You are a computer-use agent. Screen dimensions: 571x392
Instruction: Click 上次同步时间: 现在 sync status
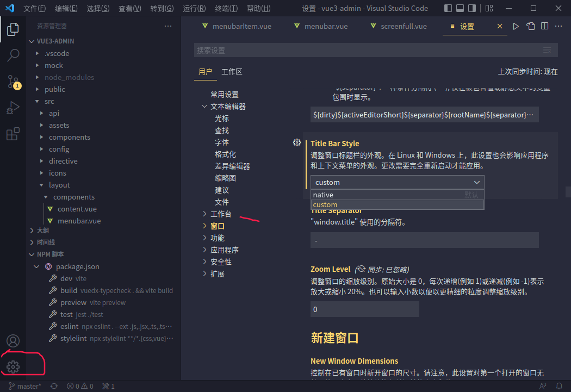coord(527,72)
